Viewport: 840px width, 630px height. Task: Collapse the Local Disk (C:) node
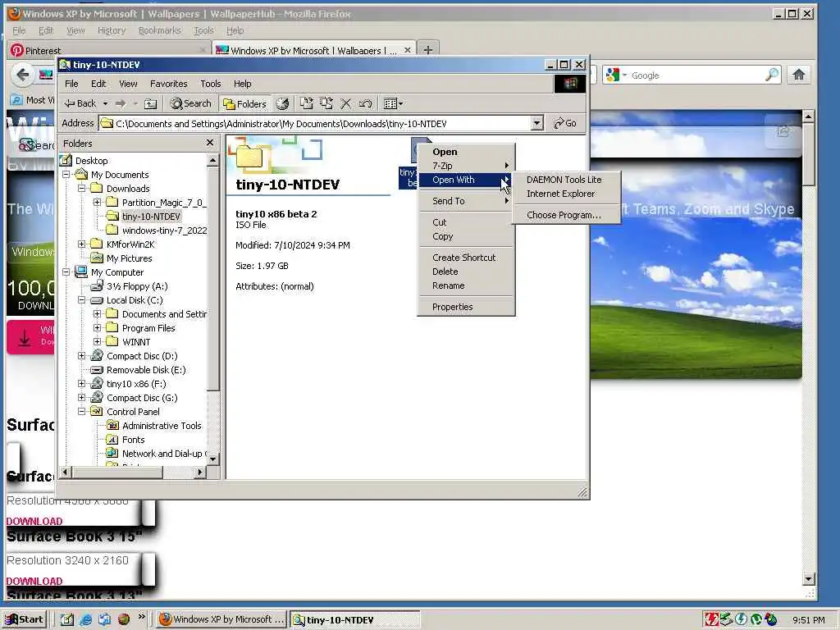point(81,299)
